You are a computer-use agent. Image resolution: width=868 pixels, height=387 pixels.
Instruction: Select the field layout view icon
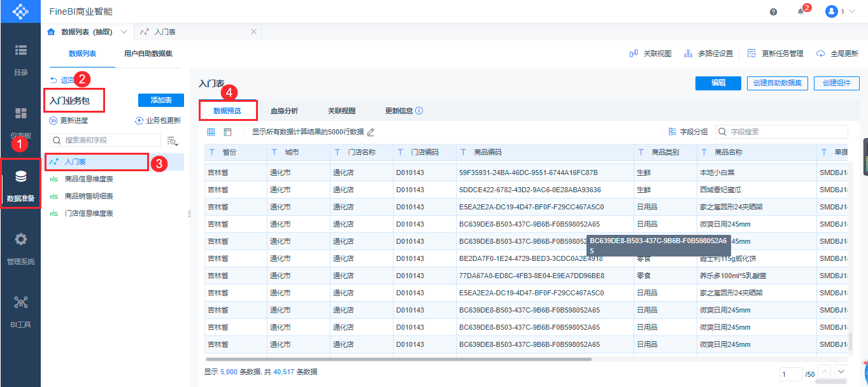tap(227, 132)
